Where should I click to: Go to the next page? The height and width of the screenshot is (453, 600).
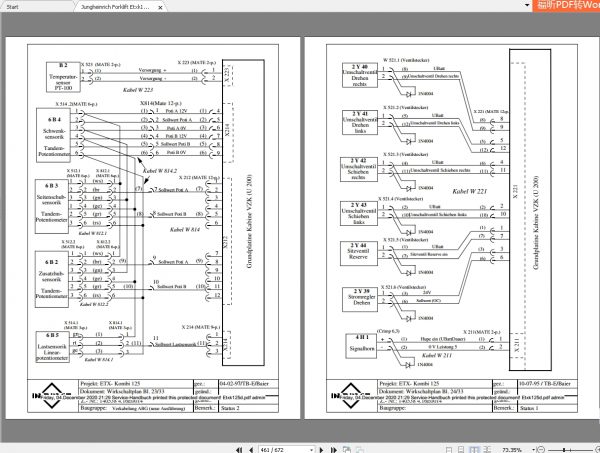point(321,450)
